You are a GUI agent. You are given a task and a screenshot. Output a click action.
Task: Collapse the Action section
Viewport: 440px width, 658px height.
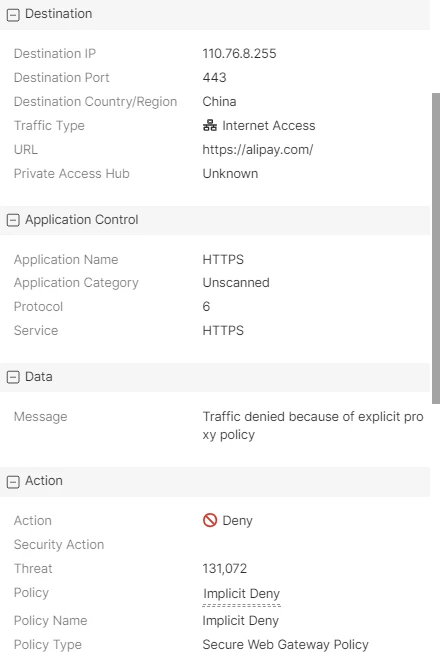click(x=13, y=482)
